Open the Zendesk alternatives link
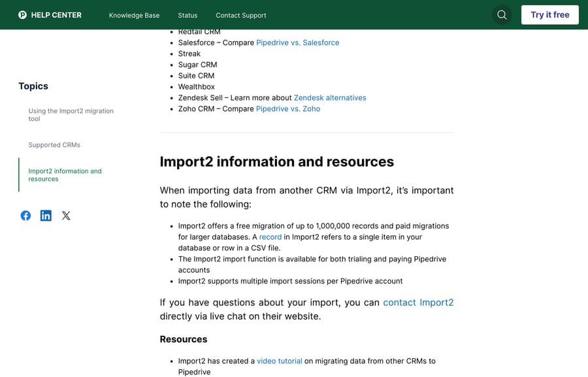Viewport: 588px width, 377px height. pos(330,98)
